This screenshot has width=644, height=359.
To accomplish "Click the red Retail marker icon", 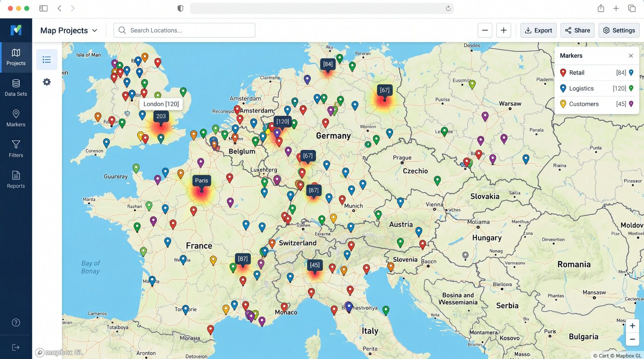I will click(x=563, y=73).
